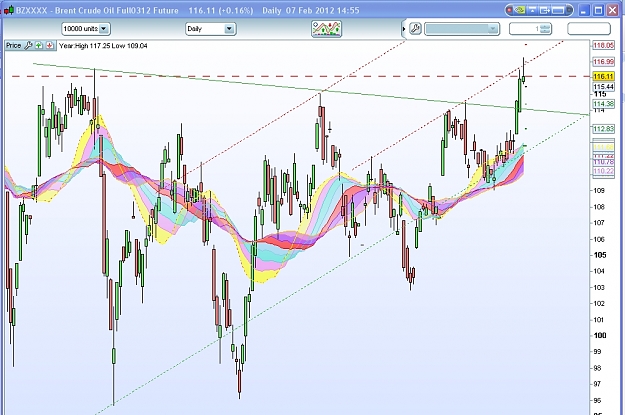
Task: Click the gray dot at pill's right end
Action: (569, 10)
